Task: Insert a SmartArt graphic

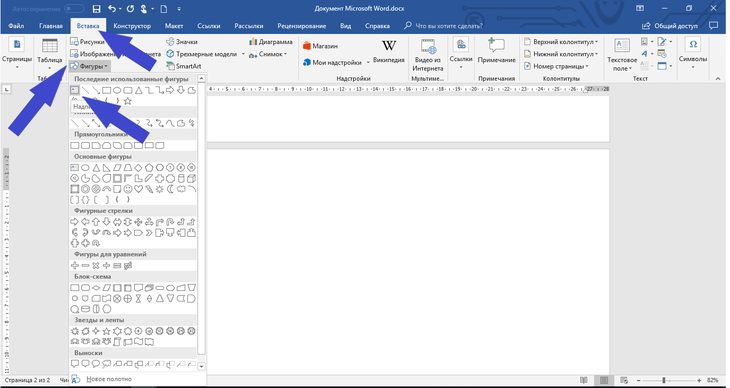Action: 184,66
